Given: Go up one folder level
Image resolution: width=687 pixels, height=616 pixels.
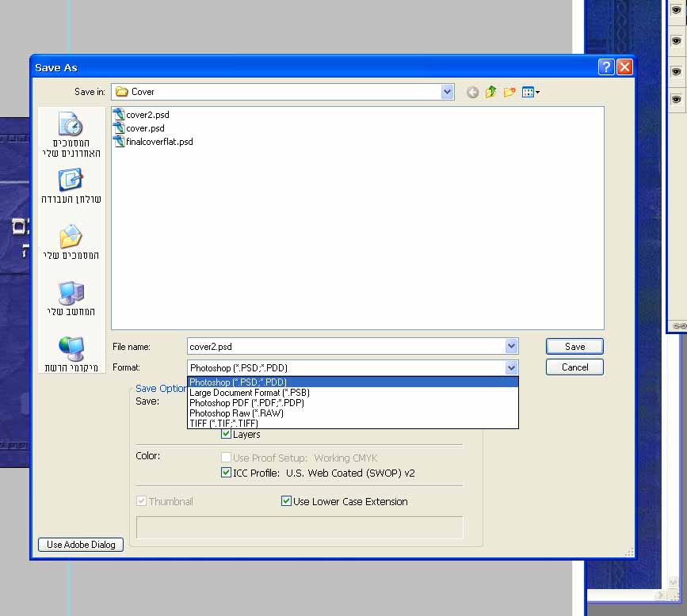Looking at the screenshot, I should click(490, 92).
